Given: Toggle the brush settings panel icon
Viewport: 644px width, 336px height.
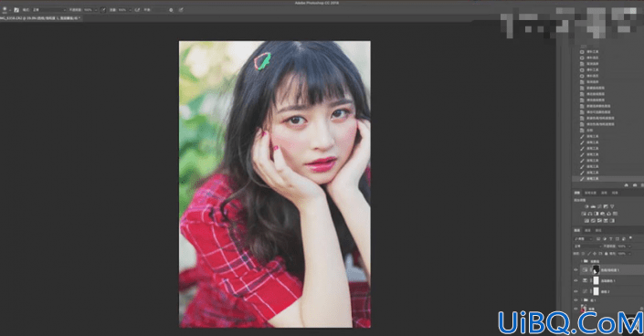Looking at the screenshot, I should point(16,9).
